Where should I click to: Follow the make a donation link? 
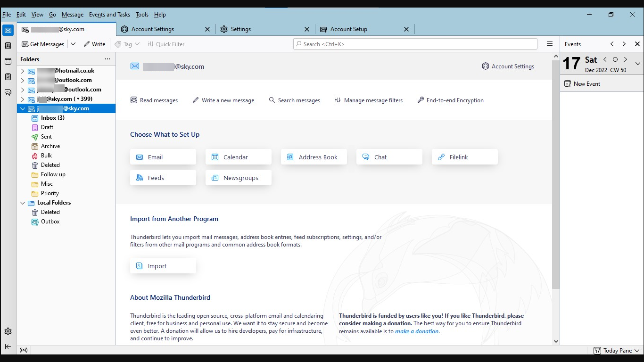[x=417, y=331]
